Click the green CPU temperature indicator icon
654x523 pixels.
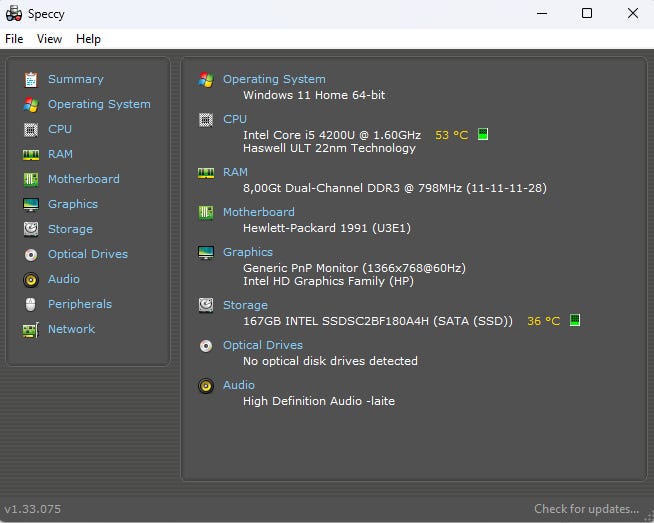tap(483, 134)
